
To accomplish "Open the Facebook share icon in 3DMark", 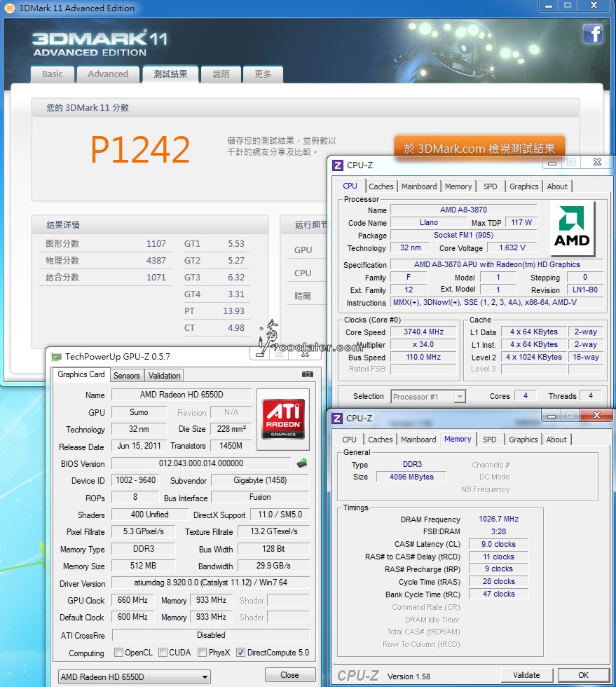I will coord(593,34).
